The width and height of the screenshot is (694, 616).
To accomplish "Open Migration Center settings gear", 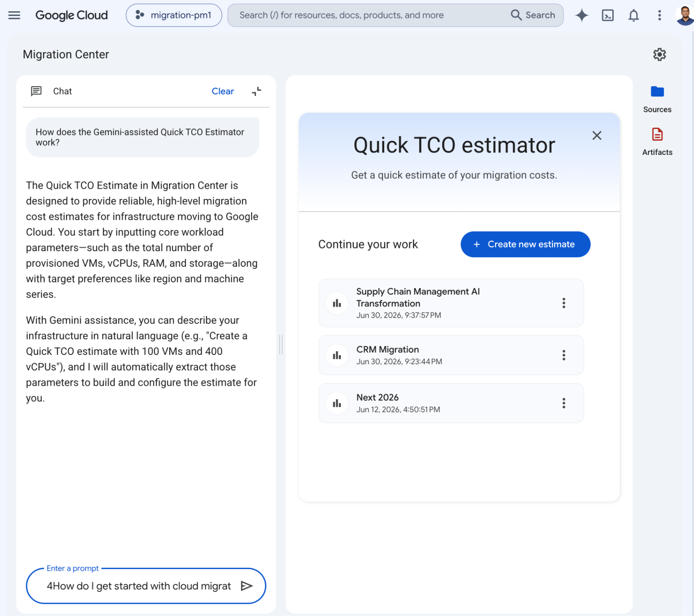I will tap(659, 55).
